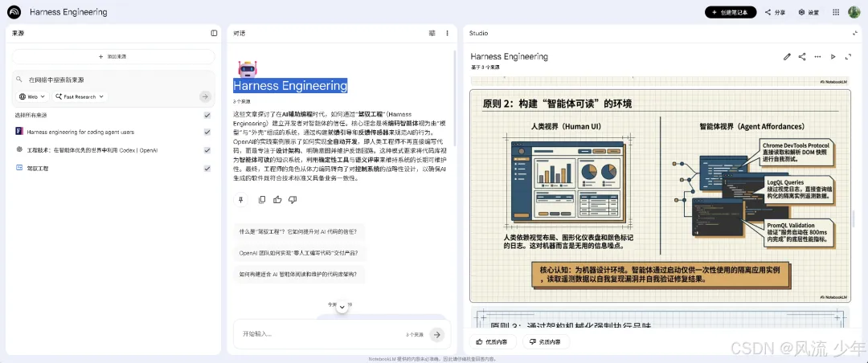Open source 工程技术 Codex | OpenAI
This screenshot has height=363, width=868.
coord(92,150)
